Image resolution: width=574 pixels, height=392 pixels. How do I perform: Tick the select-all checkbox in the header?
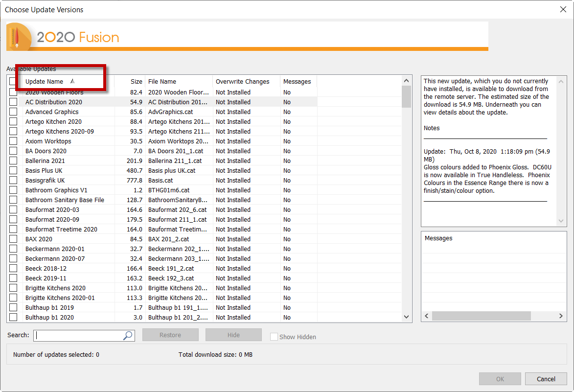point(13,81)
